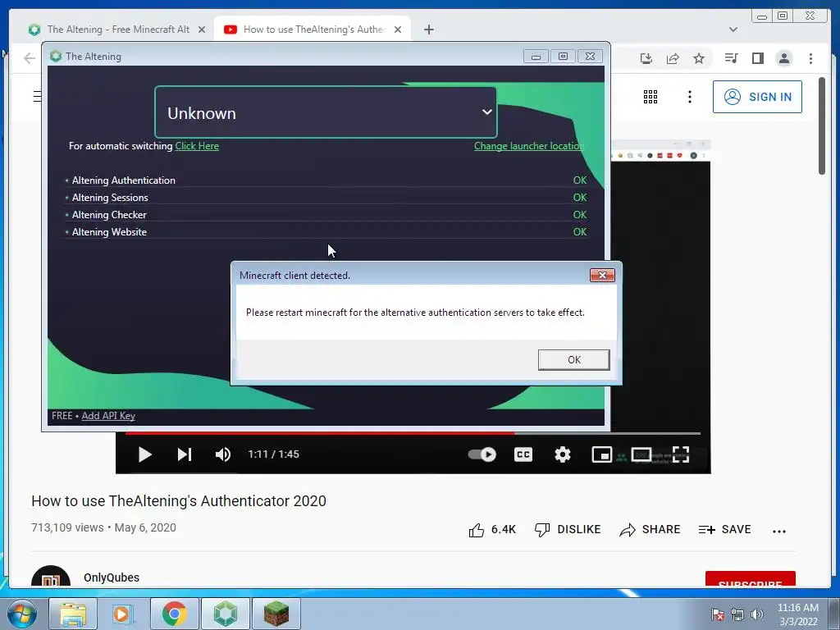Switch to The Altening taskbar icon
This screenshot has width=840, height=630.
click(x=225, y=614)
